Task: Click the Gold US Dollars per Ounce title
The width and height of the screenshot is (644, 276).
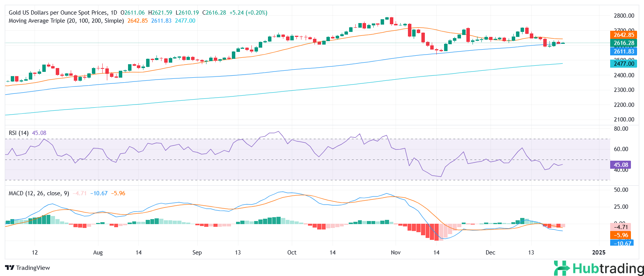Action: [58, 13]
